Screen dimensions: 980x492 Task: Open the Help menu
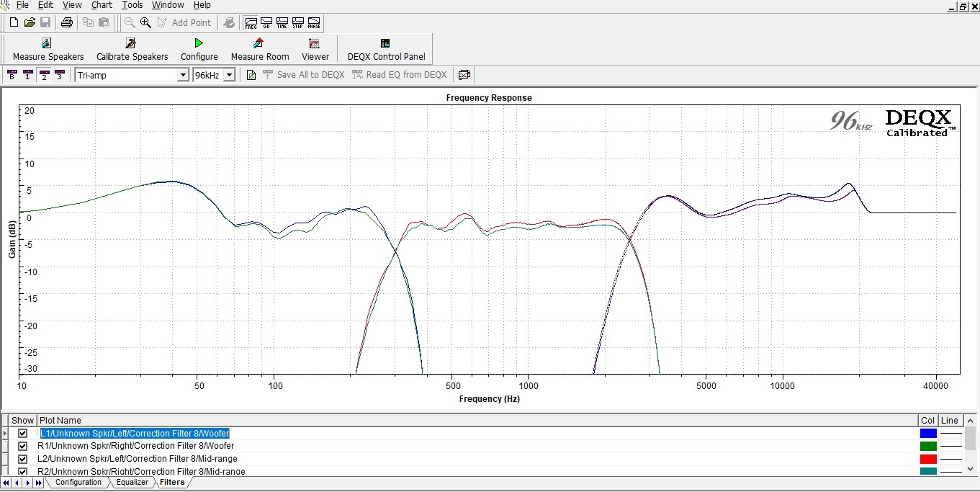tap(202, 5)
